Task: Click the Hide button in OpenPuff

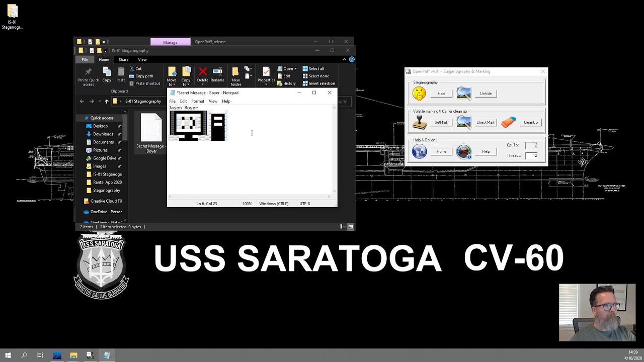Action: (x=441, y=94)
